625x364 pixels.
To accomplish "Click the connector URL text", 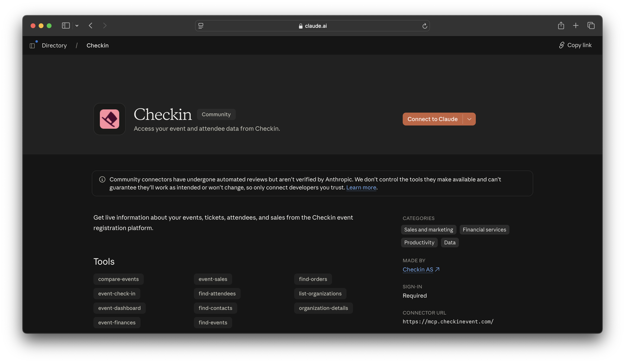I will click(x=448, y=322).
